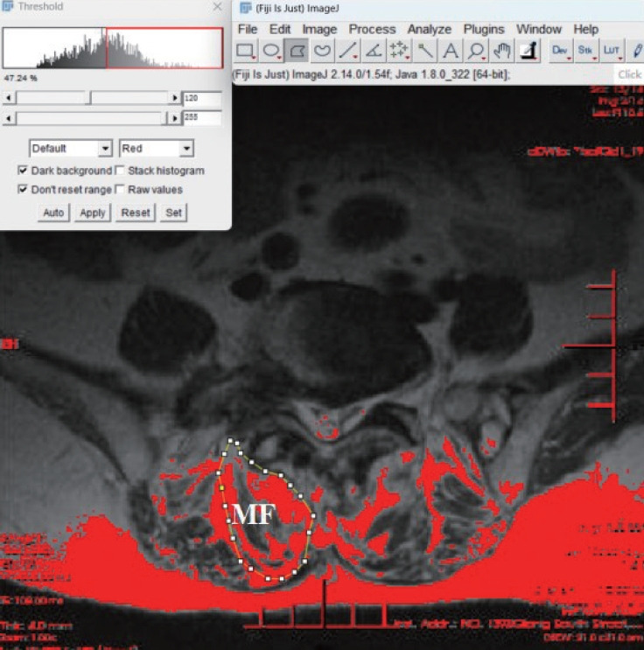Viewport: 644px width, 650px height.
Task: Click the Auto threshold button
Action: click(53, 213)
